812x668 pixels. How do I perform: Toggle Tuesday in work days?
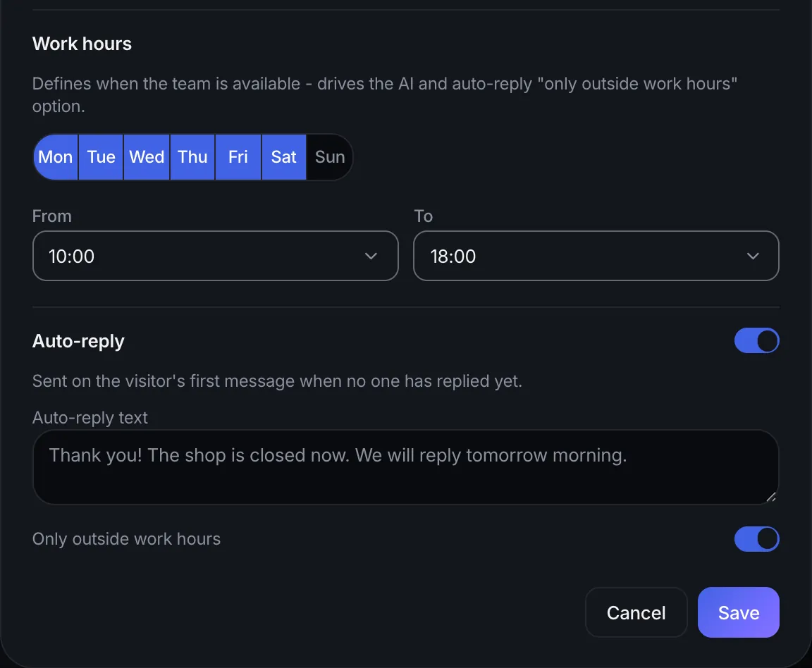pos(101,157)
